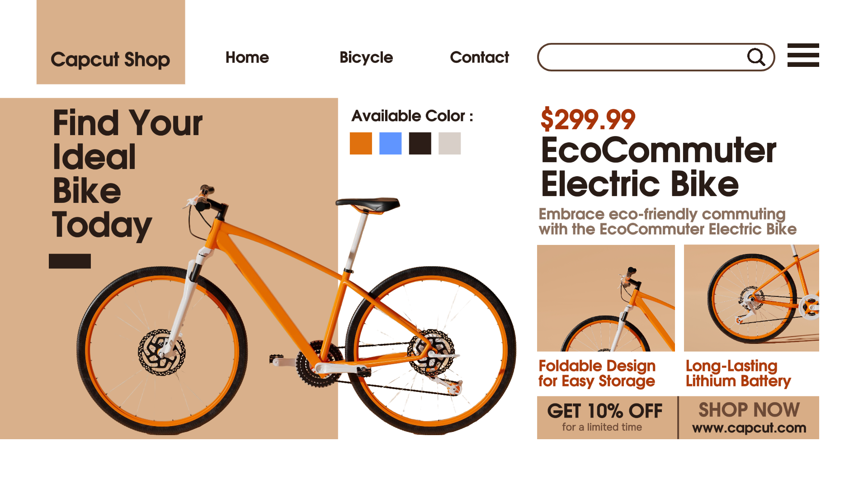Click the magnifying glass search icon
Image resolution: width=868 pixels, height=488 pixels.
755,57
